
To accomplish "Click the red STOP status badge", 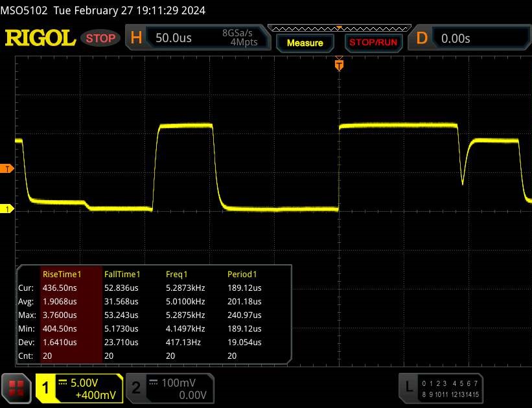I will pyautogui.click(x=101, y=38).
